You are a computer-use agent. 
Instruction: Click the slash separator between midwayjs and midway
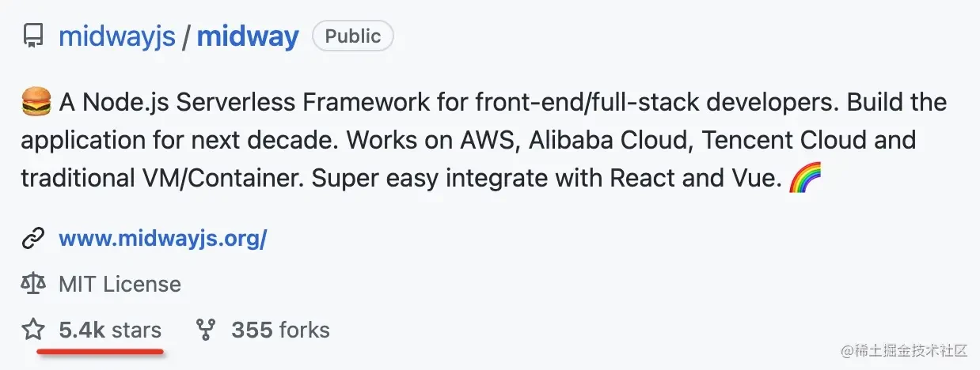point(186,37)
